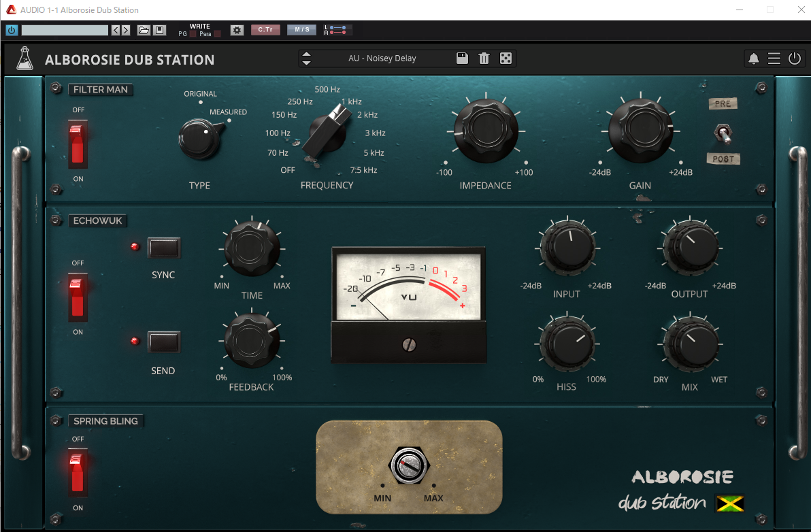Click the Jamaican flag icon
Viewport: 811px width, 532px height.
(730, 503)
